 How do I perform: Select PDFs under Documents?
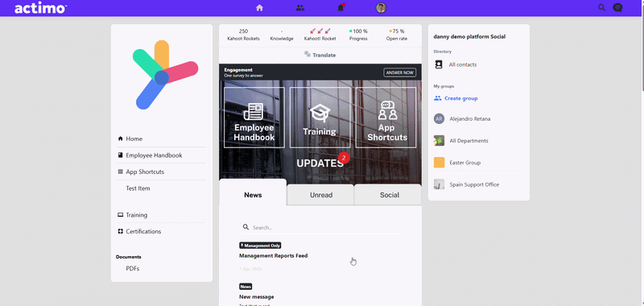tap(133, 269)
